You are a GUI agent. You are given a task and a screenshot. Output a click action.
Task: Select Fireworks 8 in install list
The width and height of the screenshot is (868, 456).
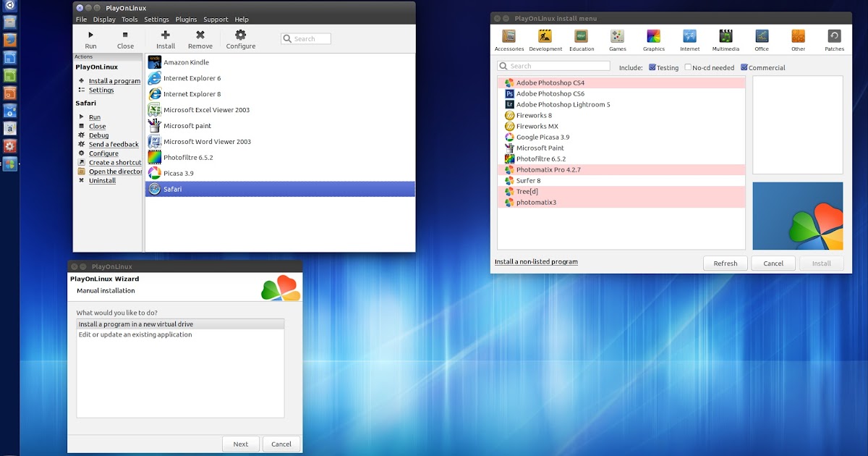point(621,115)
